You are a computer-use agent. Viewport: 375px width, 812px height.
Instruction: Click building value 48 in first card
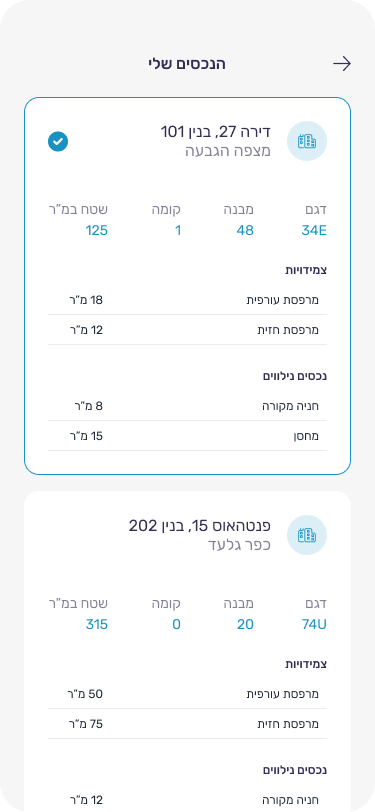[x=246, y=230]
